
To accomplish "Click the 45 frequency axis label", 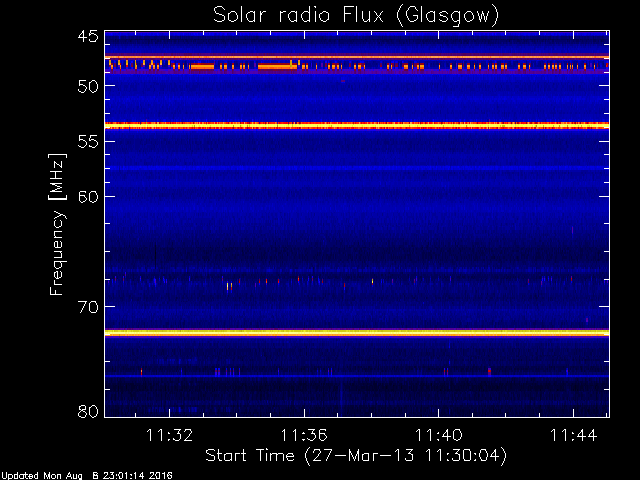I will [88, 37].
